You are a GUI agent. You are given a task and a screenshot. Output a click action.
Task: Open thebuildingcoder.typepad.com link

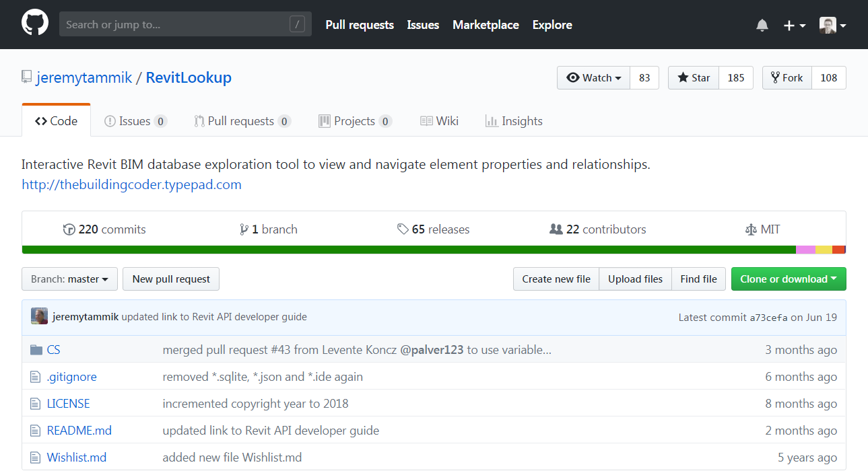click(x=131, y=184)
